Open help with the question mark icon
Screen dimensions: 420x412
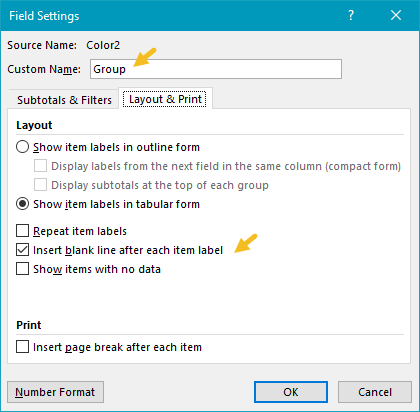tap(351, 15)
